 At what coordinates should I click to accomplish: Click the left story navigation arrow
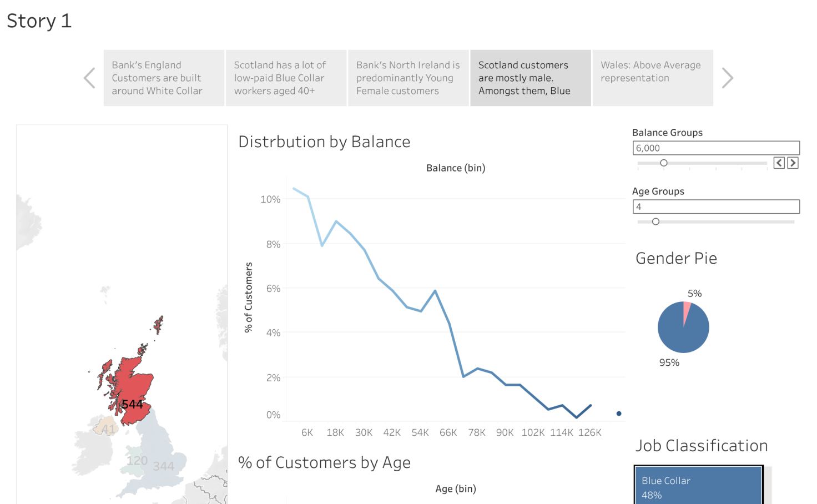89,78
